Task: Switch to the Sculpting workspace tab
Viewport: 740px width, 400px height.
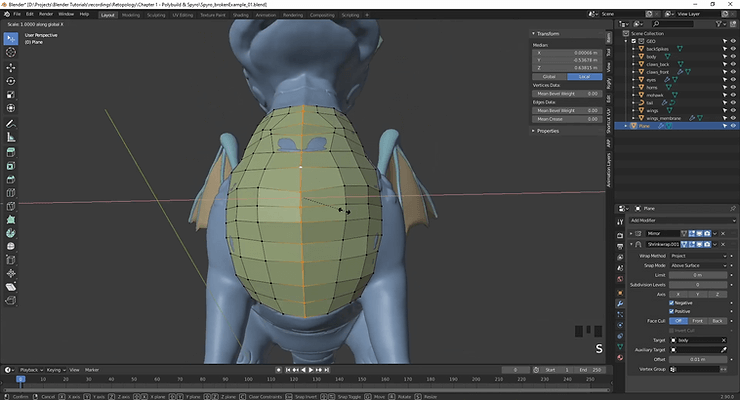Action: pyautogui.click(x=156, y=15)
